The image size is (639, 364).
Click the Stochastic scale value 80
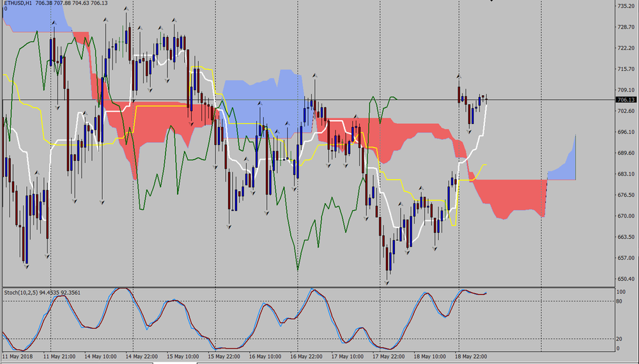[x=619, y=301]
